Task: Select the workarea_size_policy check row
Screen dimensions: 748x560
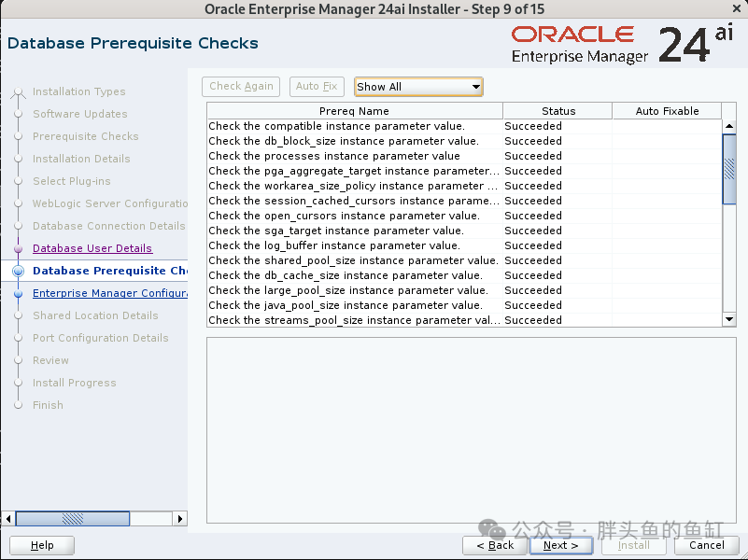Action: 464,186
